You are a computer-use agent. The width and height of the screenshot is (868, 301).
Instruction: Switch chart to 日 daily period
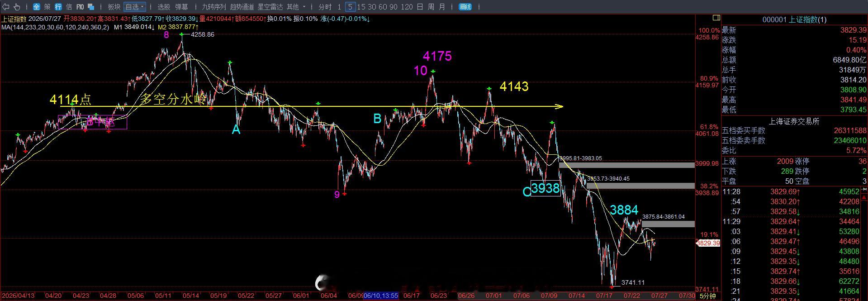(x=420, y=7)
